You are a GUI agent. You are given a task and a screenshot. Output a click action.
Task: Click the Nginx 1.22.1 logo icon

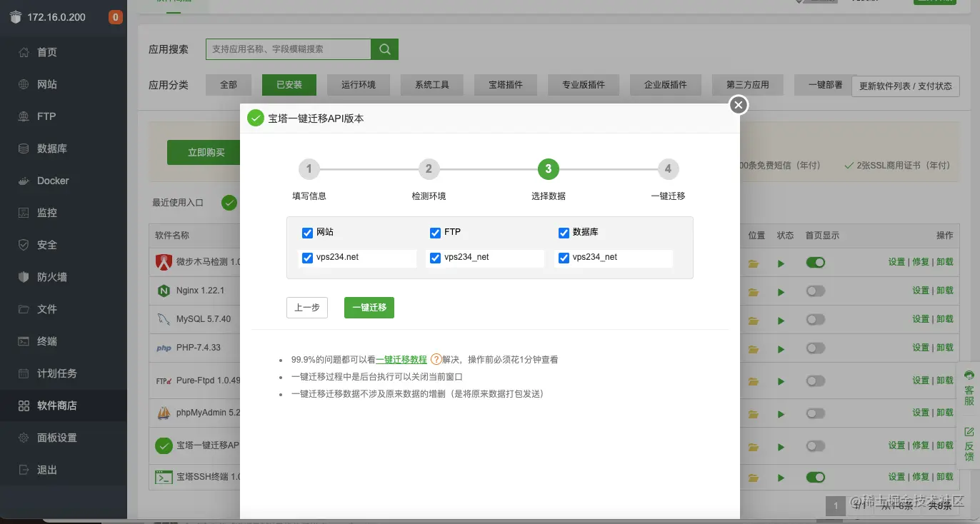point(164,291)
